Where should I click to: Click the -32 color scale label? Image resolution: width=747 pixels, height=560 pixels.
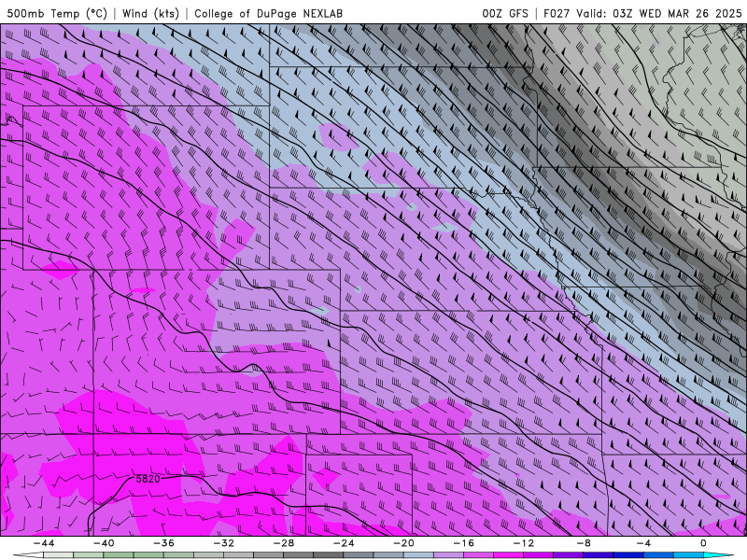tap(223, 543)
